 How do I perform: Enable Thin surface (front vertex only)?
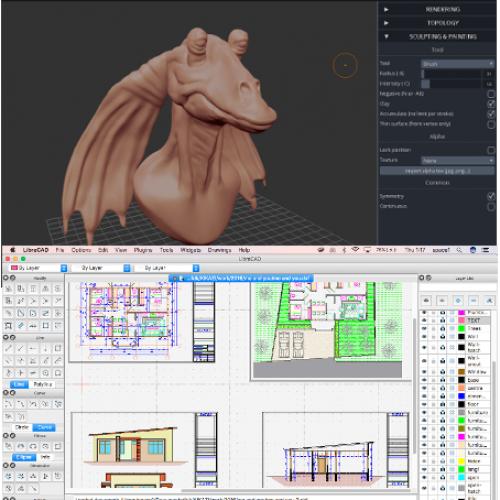pyautogui.click(x=491, y=124)
